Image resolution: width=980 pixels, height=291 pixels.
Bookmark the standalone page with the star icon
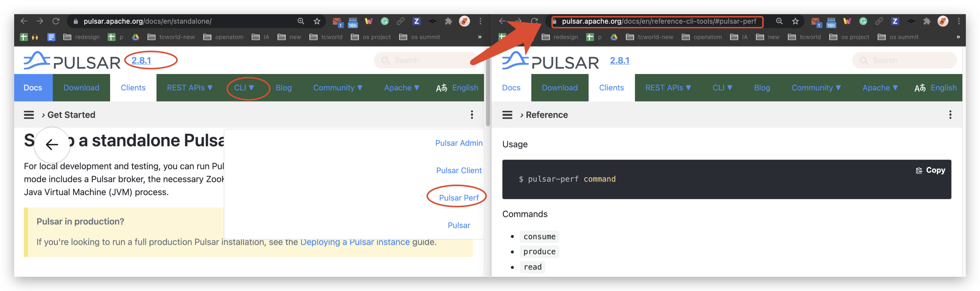(317, 21)
